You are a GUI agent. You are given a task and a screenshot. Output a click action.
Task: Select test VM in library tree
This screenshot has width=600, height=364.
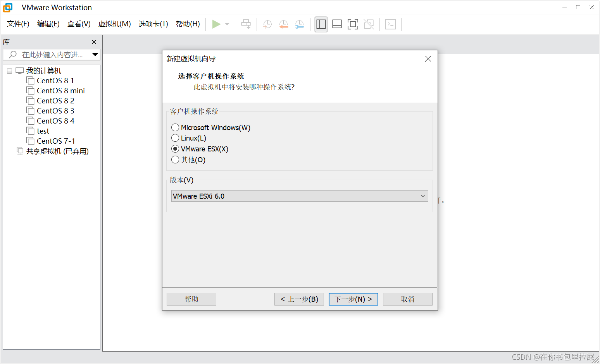(x=43, y=131)
